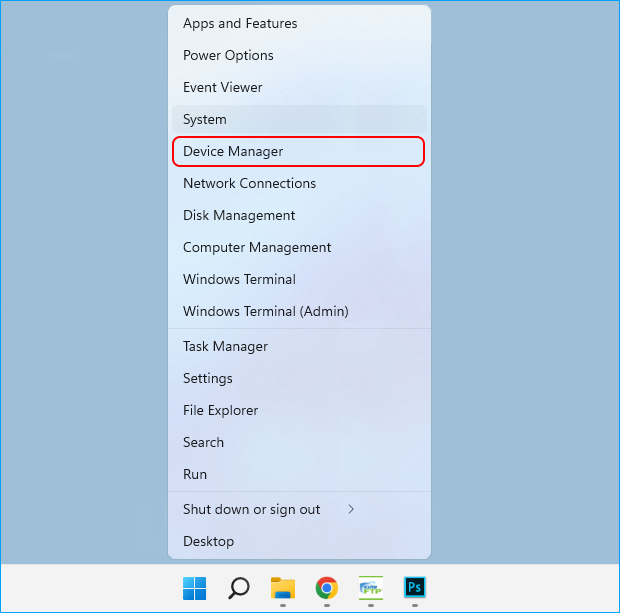Launch Windows Terminal (Admin)
This screenshot has width=620, height=613.
click(x=265, y=311)
